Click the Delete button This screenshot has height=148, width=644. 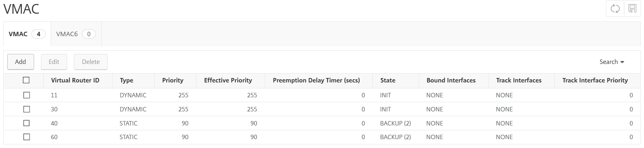[91, 62]
